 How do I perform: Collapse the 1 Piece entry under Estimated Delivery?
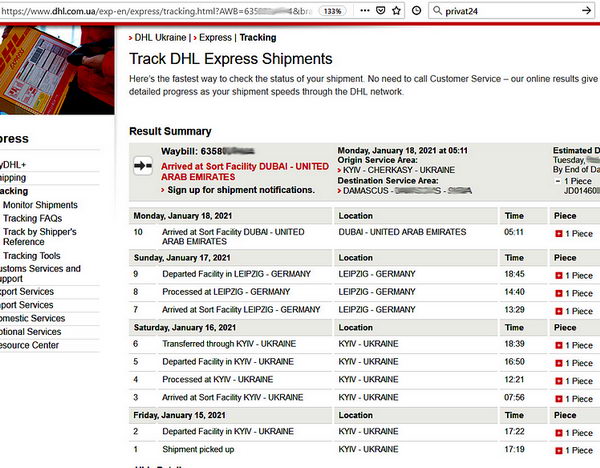(558, 181)
